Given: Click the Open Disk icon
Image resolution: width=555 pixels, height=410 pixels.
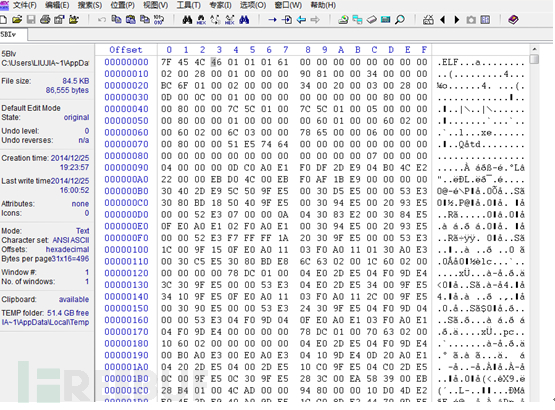Looking at the screenshot, I should tap(343, 19).
